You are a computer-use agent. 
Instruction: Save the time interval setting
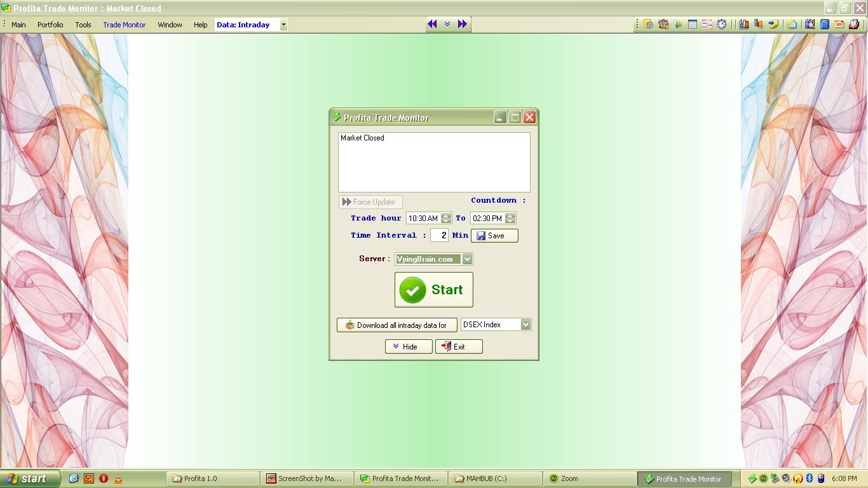[494, 236]
